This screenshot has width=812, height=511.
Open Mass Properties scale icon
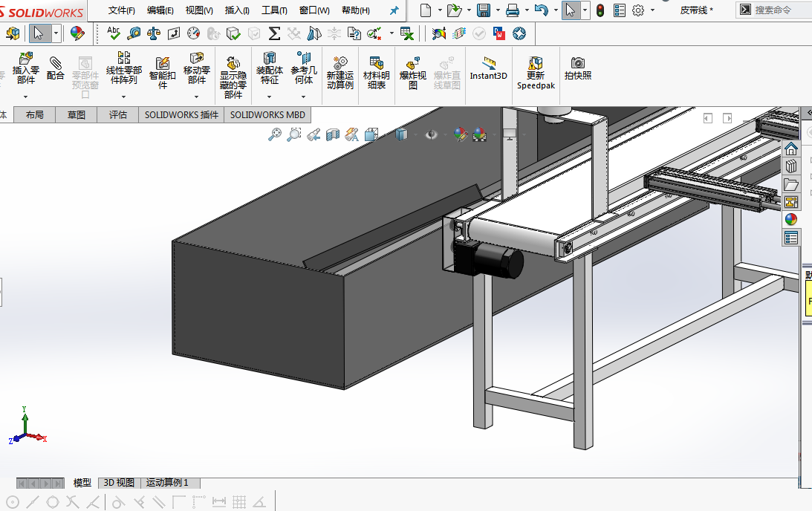click(154, 33)
